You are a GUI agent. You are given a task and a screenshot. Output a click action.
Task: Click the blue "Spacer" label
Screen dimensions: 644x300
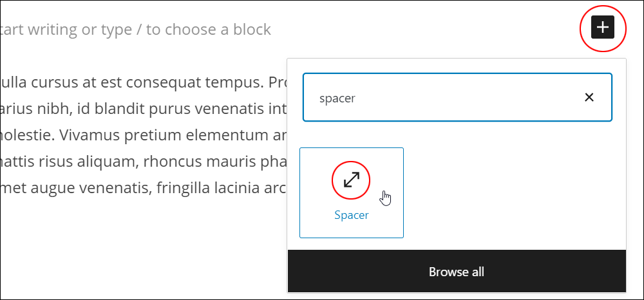tap(352, 215)
